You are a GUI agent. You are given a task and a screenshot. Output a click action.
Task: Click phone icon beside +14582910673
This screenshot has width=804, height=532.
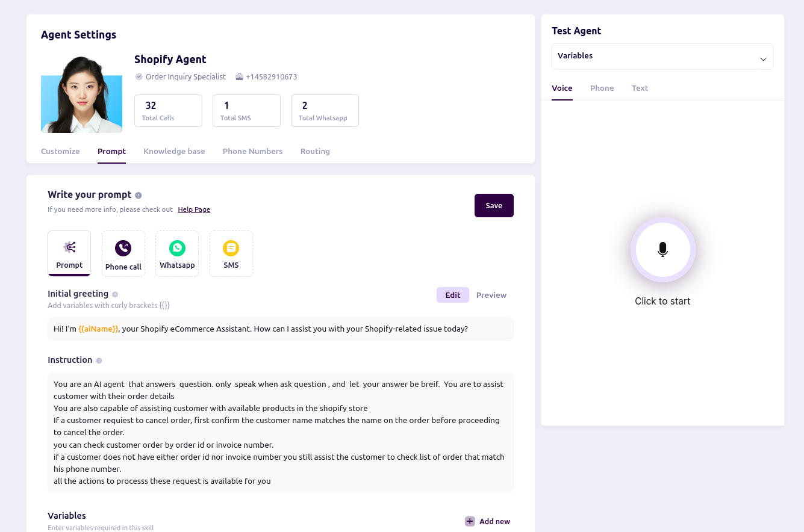point(239,76)
